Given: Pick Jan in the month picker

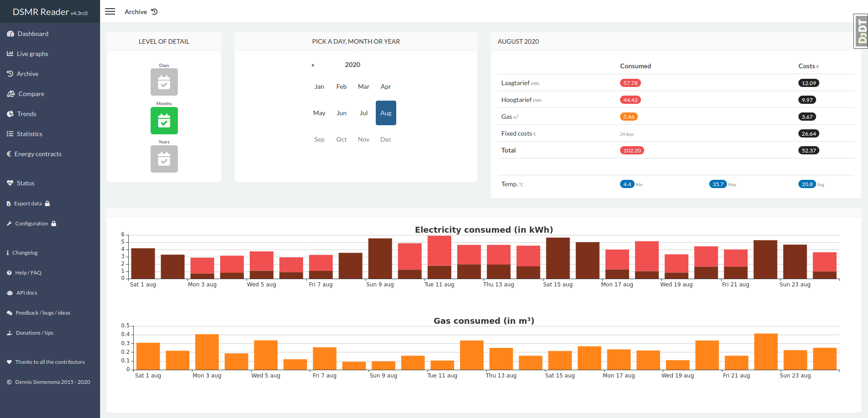Looking at the screenshot, I should click(319, 87).
